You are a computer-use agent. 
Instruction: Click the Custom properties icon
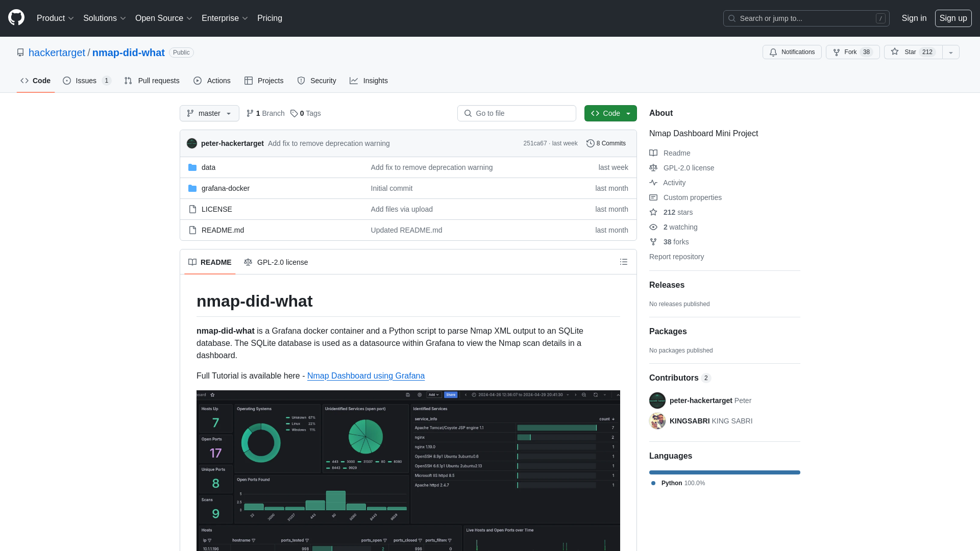(653, 197)
